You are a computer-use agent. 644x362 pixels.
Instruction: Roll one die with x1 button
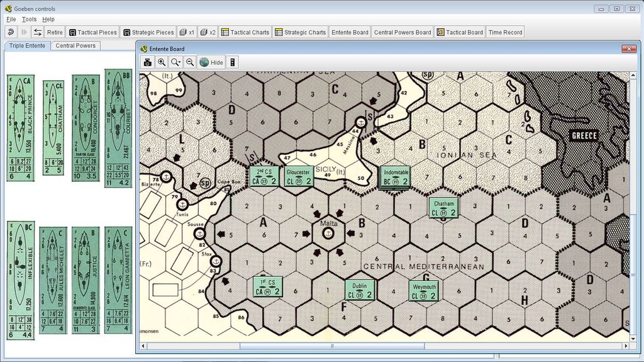pyautogui.click(x=187, y=32)
